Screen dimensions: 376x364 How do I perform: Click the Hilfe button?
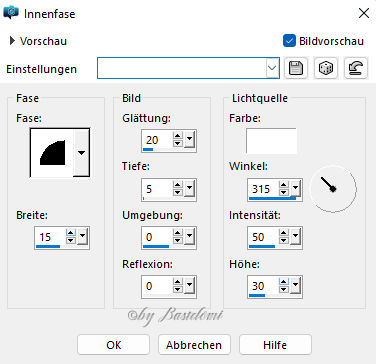275,345
